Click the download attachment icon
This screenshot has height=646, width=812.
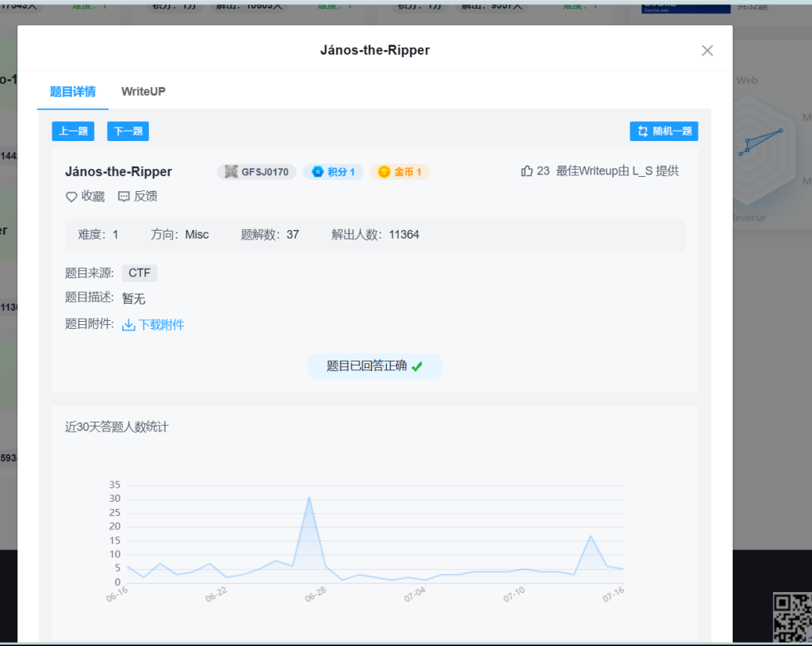[128, 325]
